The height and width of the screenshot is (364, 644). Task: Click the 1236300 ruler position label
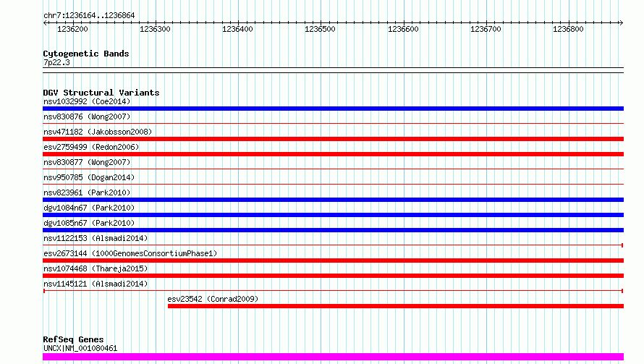pos(156,29)
